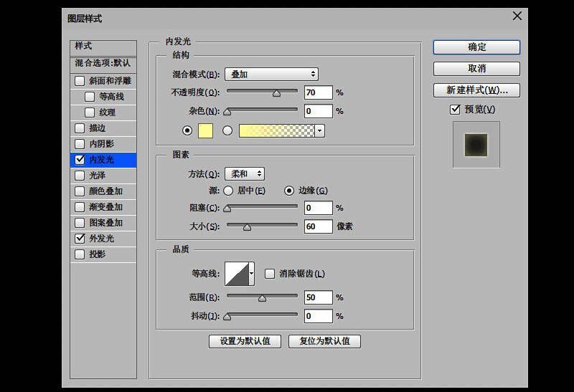Enable 消除锯齿 anti-alias checkbox

270,274
